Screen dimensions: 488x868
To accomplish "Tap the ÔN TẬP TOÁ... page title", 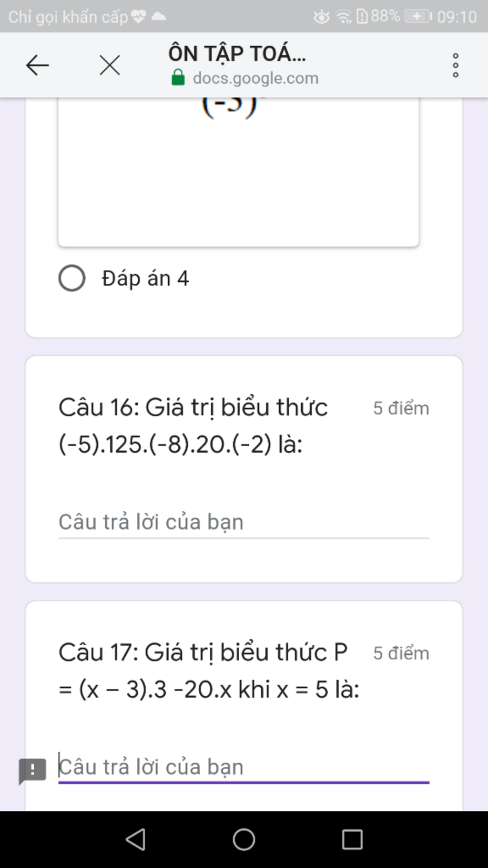I will click(x=237, y=53).
